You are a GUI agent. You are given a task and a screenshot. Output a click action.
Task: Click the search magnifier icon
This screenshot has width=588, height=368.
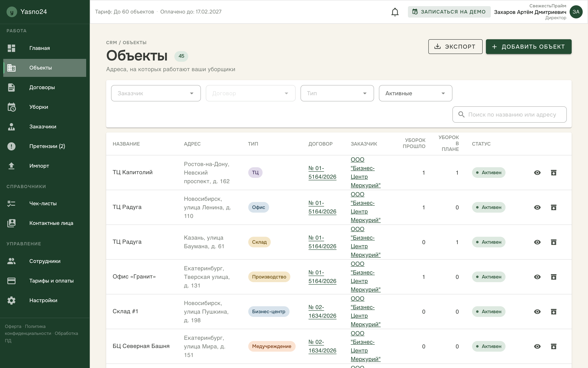[x=461, y=114]
